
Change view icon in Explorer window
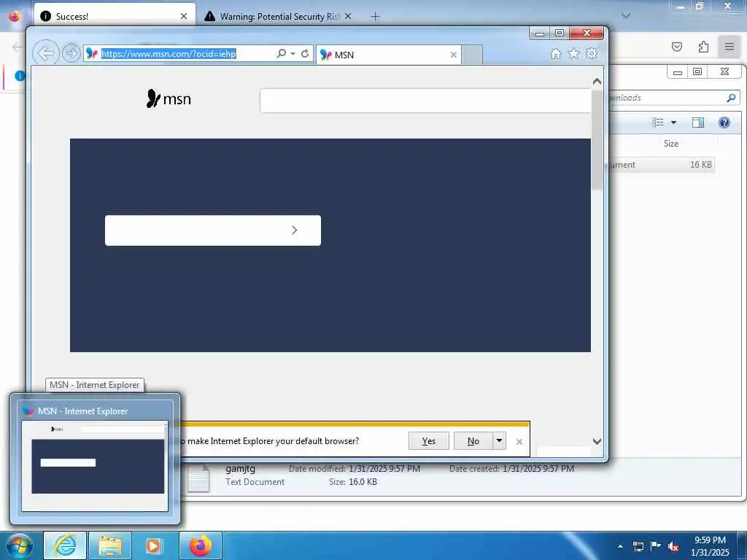[658, 122]
